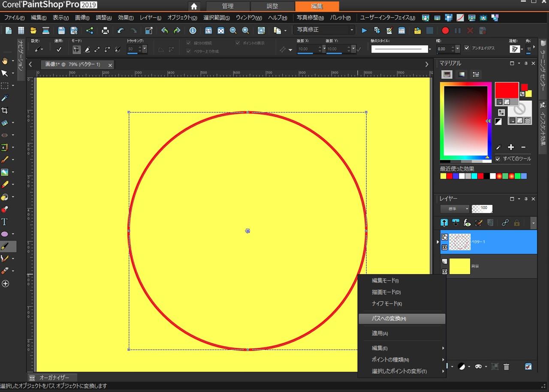Select the Red Eye tool
This screenshot has width=549, height=392.
pyautogui.click(x=5, y=135)
